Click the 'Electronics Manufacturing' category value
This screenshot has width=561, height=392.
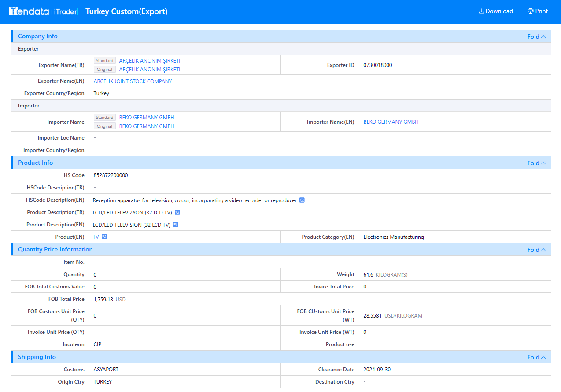click(x=394, y=237)
